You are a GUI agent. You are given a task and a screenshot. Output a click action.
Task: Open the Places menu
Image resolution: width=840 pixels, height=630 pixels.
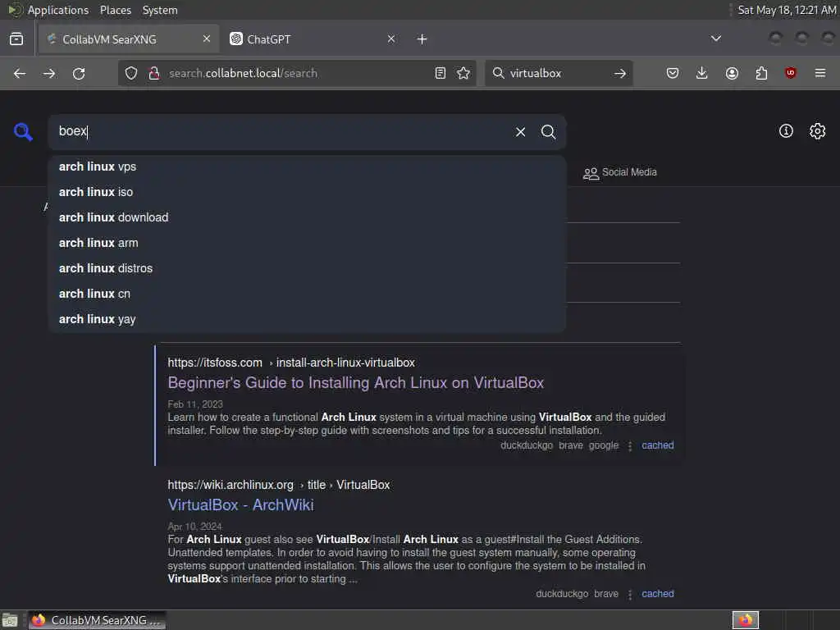pos(116,10)
